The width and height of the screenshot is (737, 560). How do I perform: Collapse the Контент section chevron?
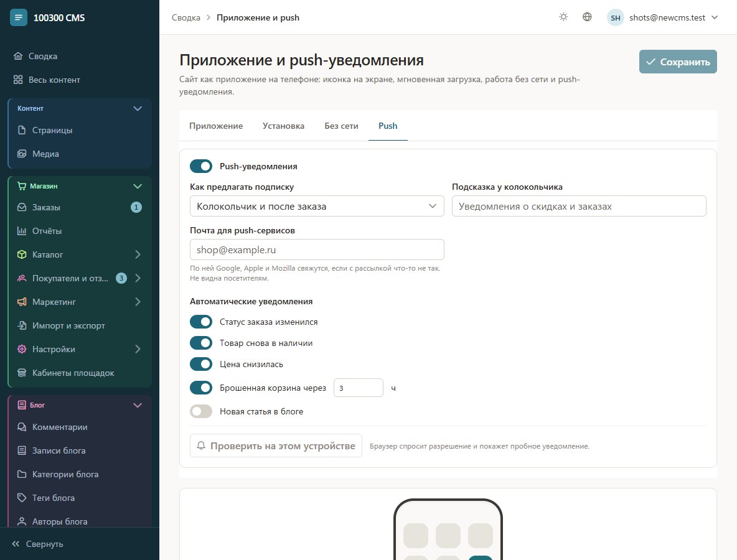point(137,108)
